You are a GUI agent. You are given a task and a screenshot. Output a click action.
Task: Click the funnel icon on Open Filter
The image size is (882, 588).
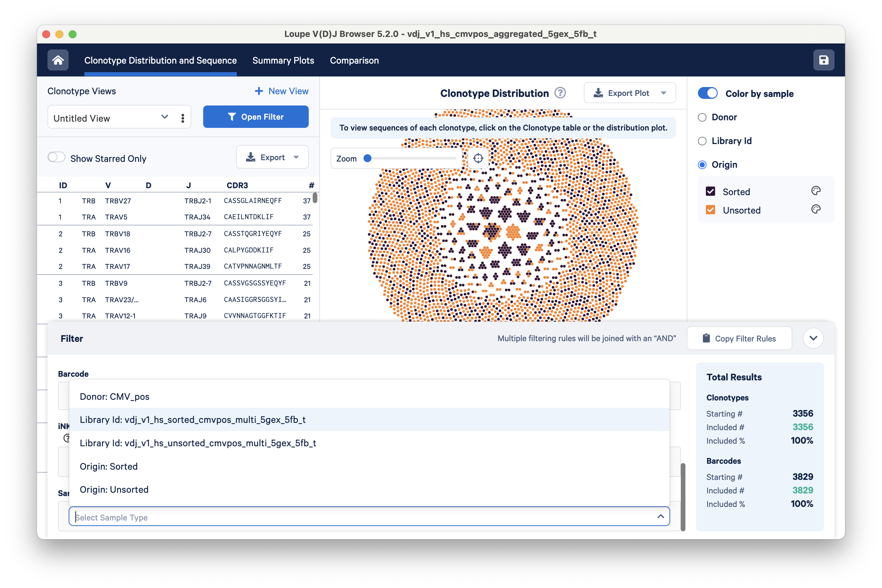(x=232, y=117)
